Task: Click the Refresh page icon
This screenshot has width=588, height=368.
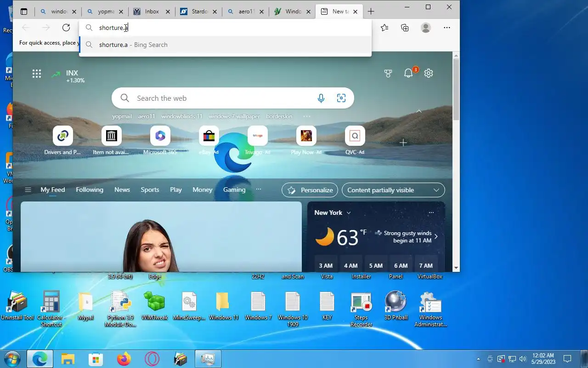Action: [66, 28]
